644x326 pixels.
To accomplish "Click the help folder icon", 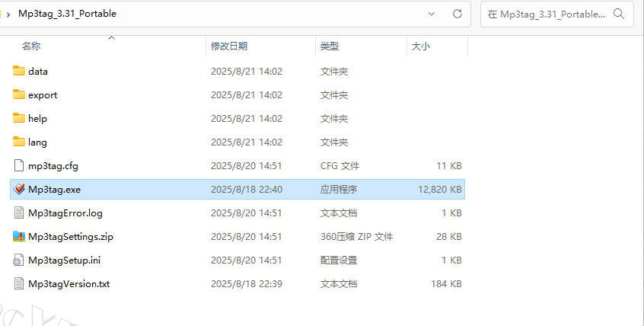I will tap(19, 118).
